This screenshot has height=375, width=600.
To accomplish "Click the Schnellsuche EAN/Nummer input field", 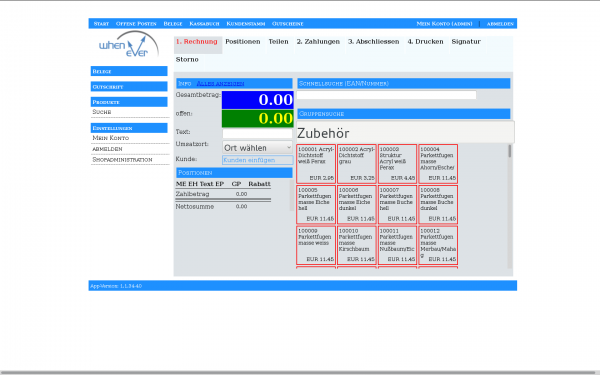I will pos(386,95).
